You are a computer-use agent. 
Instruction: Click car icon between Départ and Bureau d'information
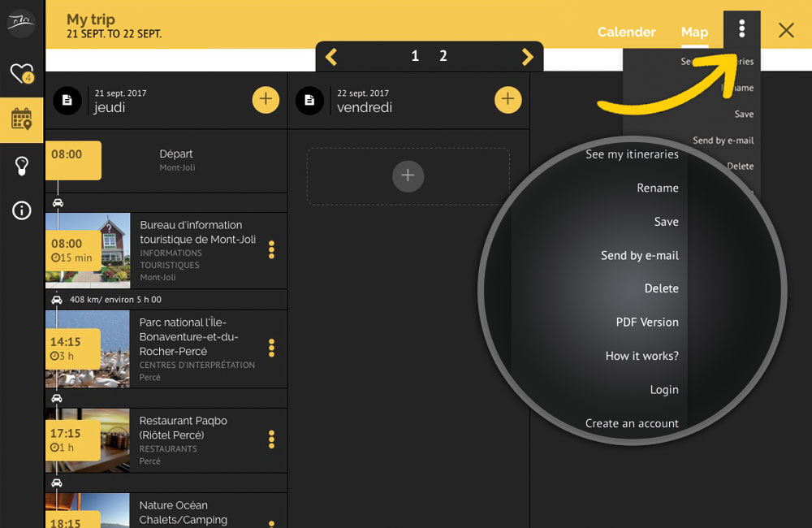[58, 202]
